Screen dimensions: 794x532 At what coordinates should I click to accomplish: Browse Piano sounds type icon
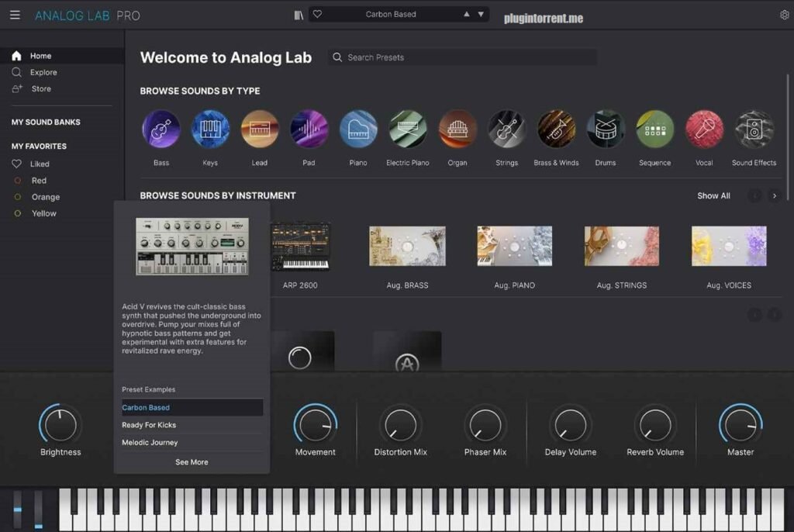358,130
